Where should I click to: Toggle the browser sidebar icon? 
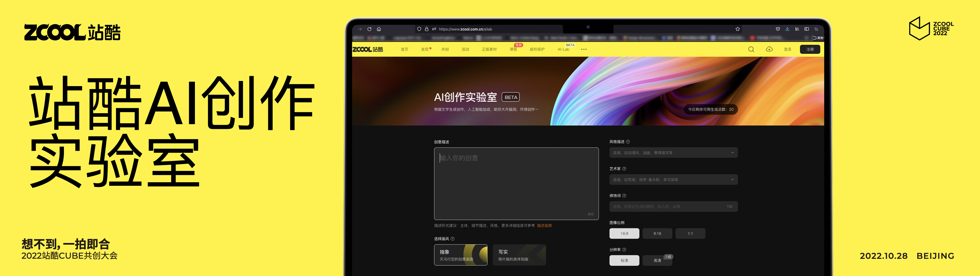[x=807, y=29]
